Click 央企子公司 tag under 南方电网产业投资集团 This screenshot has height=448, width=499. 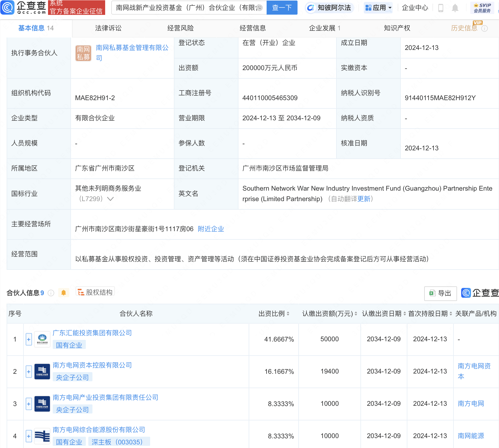click(x=72, y=410)
